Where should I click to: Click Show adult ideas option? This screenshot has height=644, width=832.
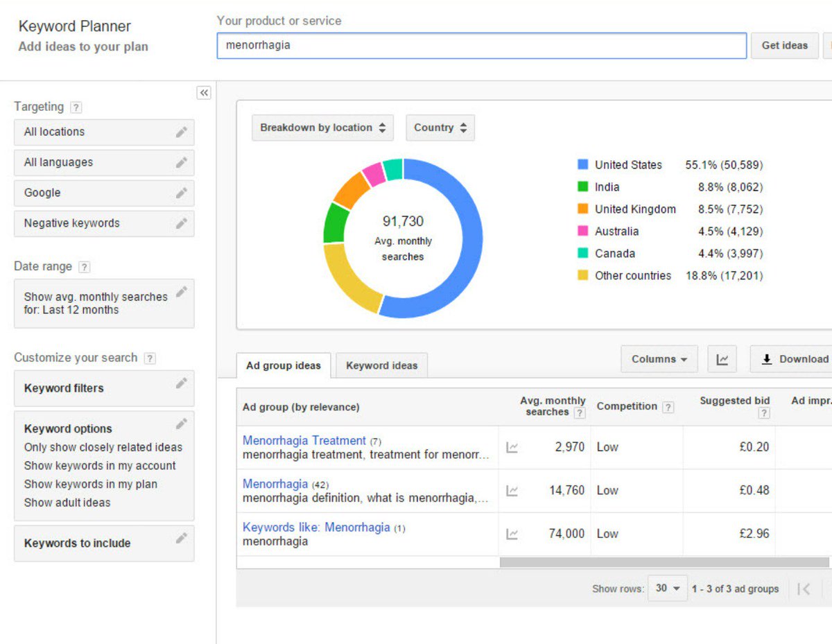point(67,503)
